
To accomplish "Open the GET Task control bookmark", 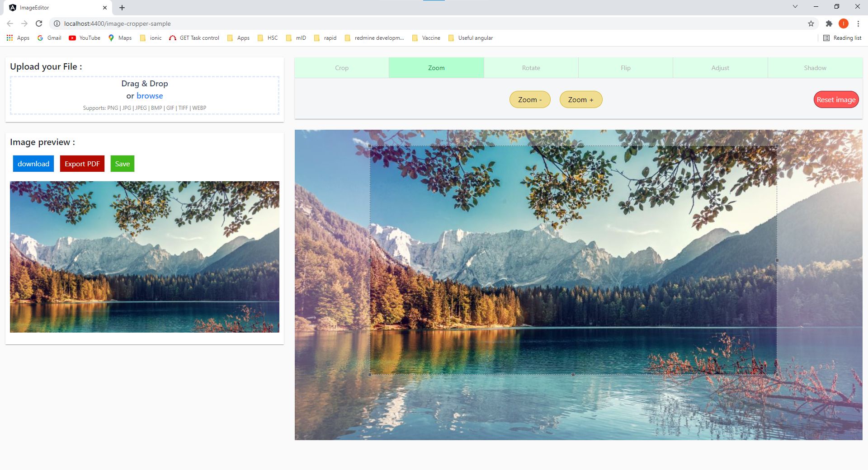I will click(194, 38).
